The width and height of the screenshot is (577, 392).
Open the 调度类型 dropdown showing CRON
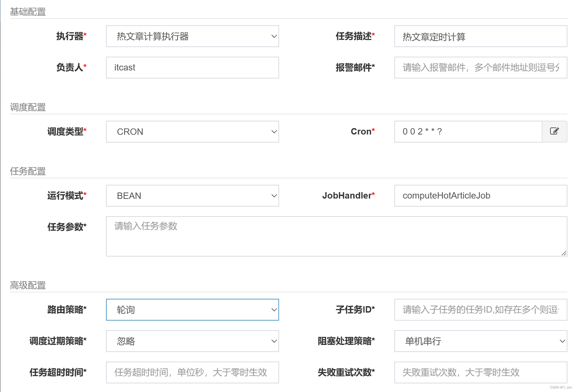pyautogui.click(x=193, y=132)
